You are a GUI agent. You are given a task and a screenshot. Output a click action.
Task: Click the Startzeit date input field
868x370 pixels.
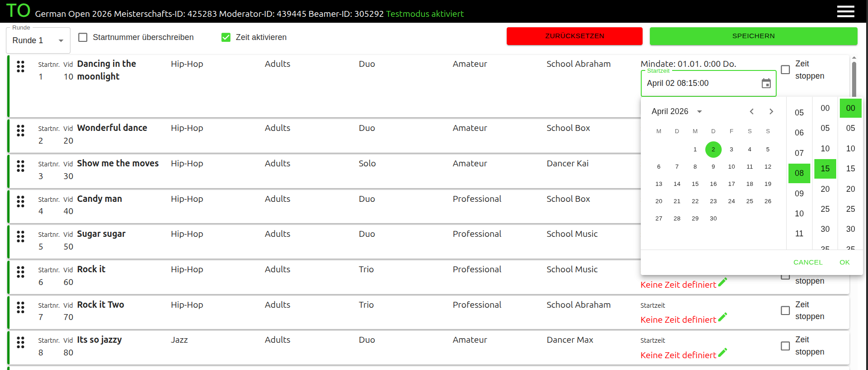click(700, 83)
